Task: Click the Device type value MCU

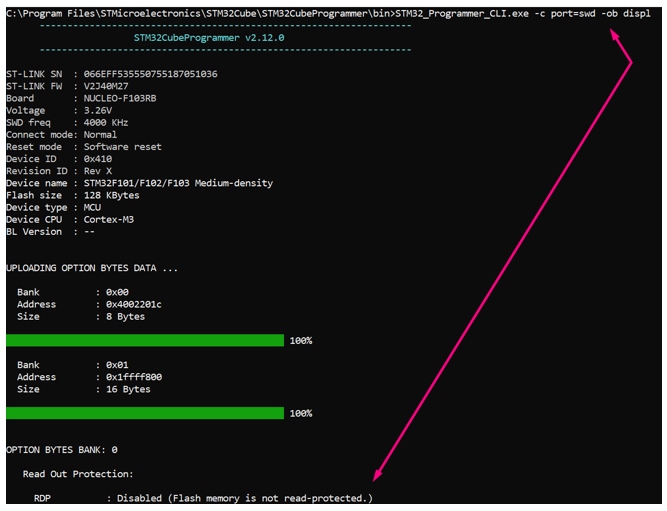Action: click(92, 208)
